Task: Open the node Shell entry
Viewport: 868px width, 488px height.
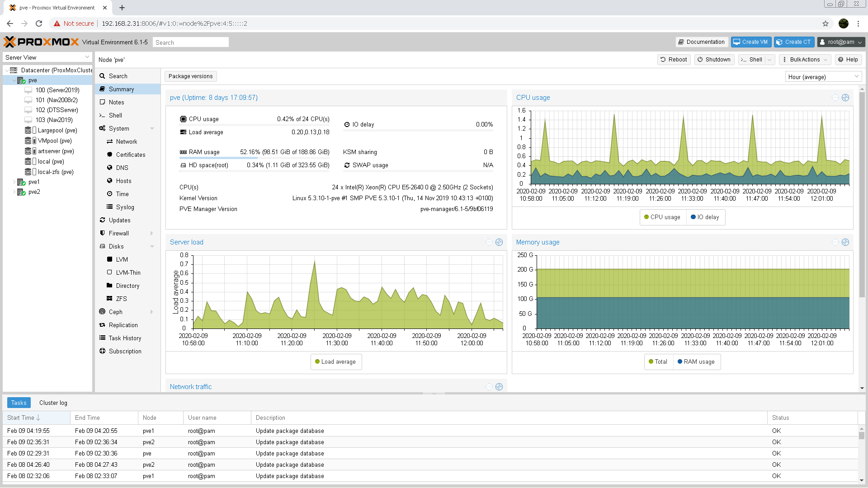Action: coord(115,115)
